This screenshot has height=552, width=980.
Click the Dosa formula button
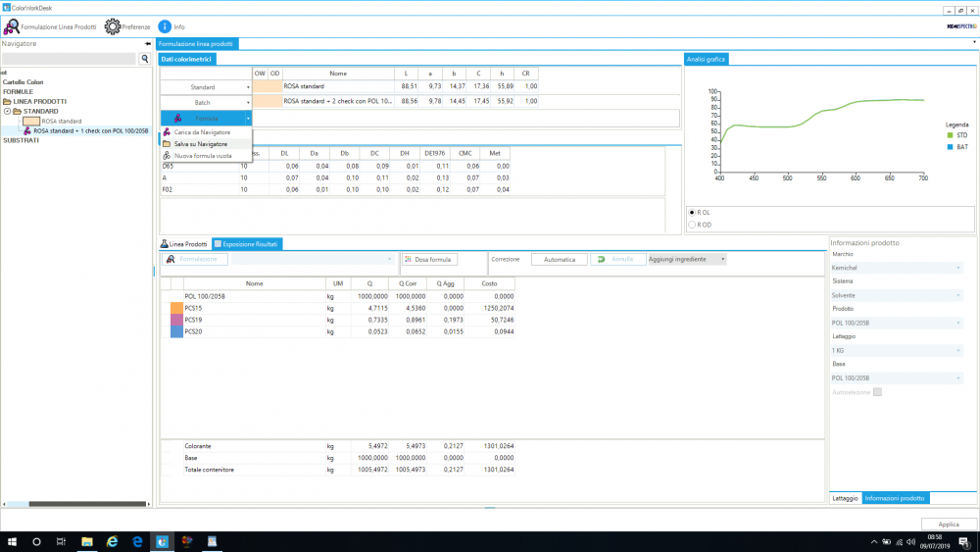[428, 260]
